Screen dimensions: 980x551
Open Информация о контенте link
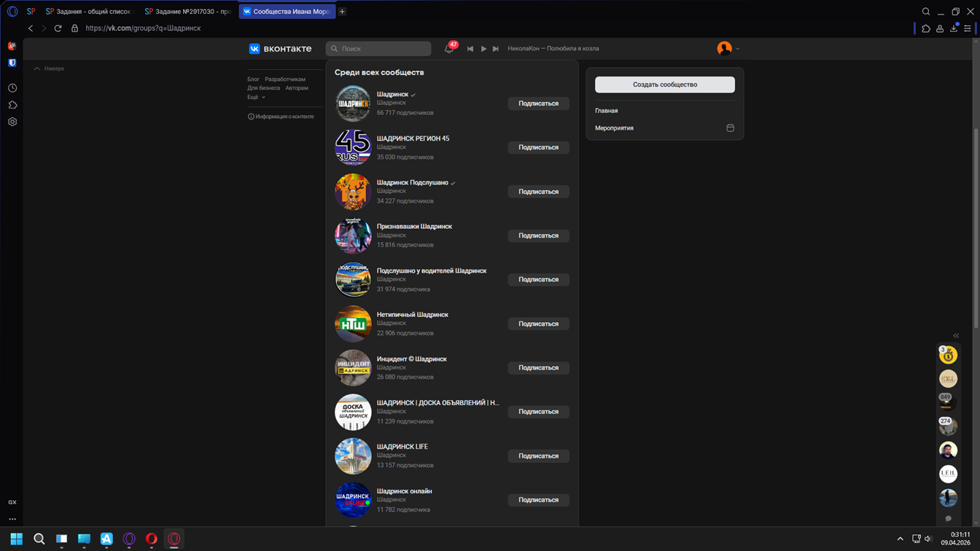click(281, 117)
